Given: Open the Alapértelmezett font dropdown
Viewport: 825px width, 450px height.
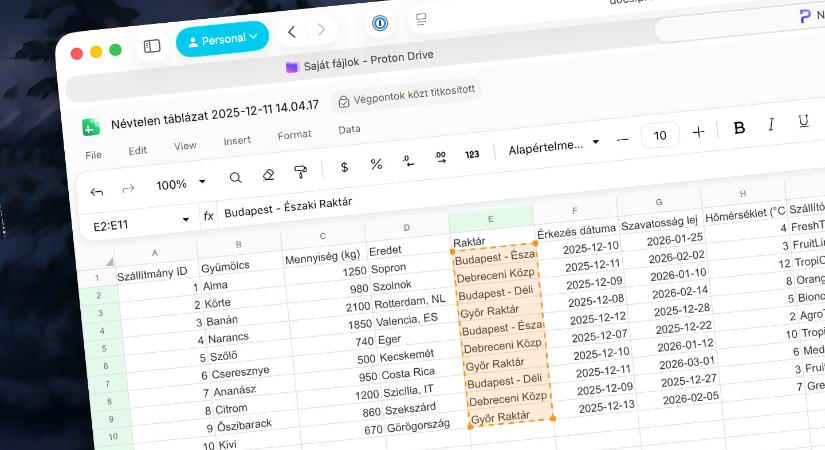Looking at the screenshot, I should tap(551, 147).
